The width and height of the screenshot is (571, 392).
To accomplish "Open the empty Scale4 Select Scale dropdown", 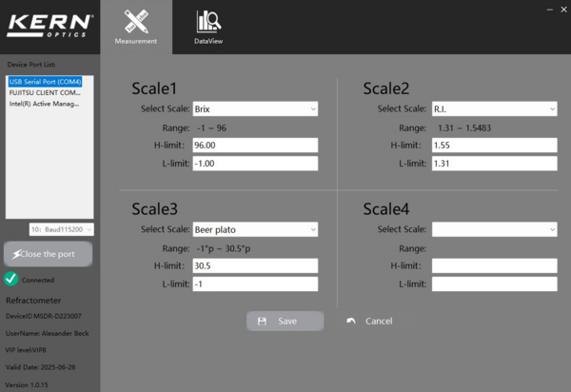I will pos(495,229).
